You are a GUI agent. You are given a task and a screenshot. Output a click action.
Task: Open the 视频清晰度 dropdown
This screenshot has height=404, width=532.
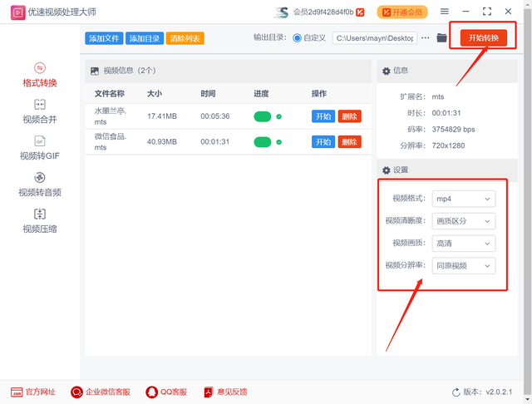464,221
